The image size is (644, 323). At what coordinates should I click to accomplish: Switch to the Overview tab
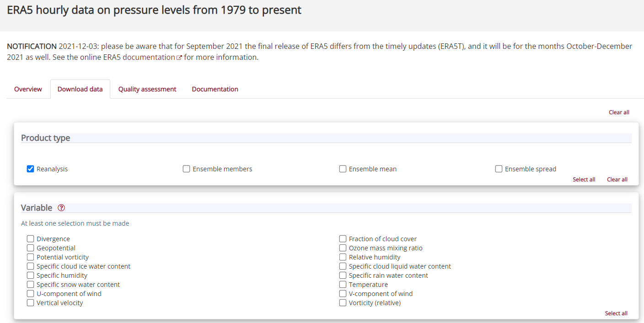28,89
